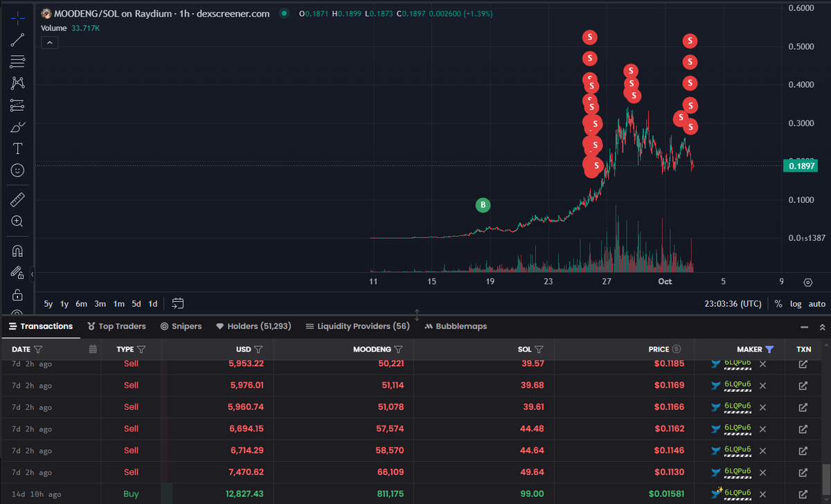Set the chart range to 1d
The image size is (831, 504).
click(153, 304)
